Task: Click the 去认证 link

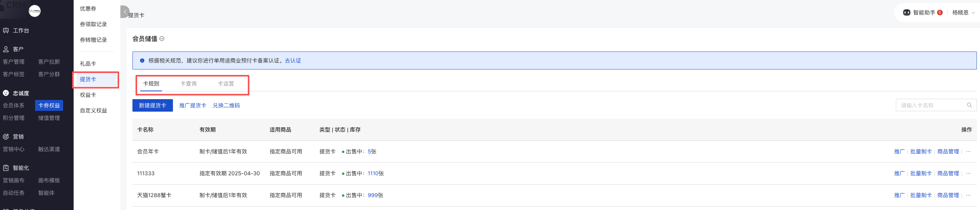Action: click(x=293, y=61)
